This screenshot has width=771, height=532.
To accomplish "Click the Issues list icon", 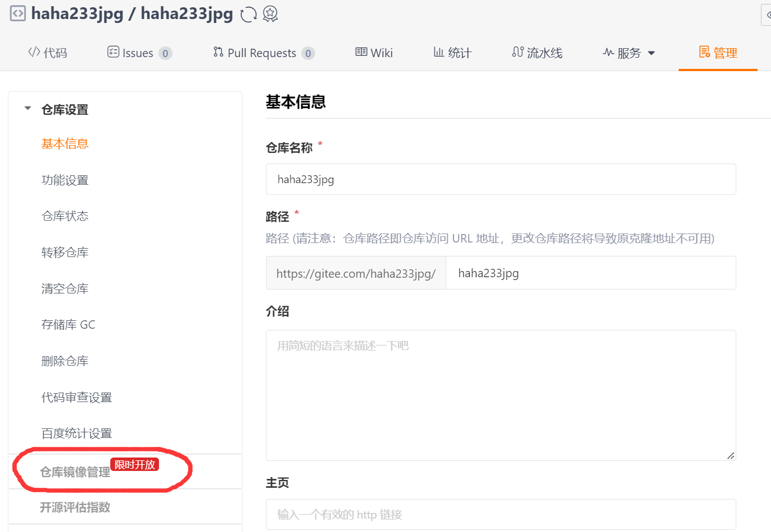I will tap(113, 52).
